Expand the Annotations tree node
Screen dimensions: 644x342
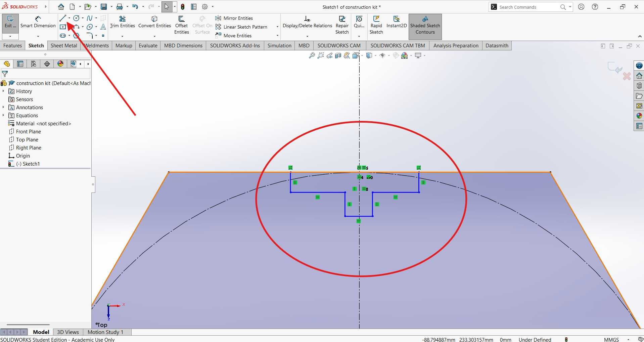[3, 107]
